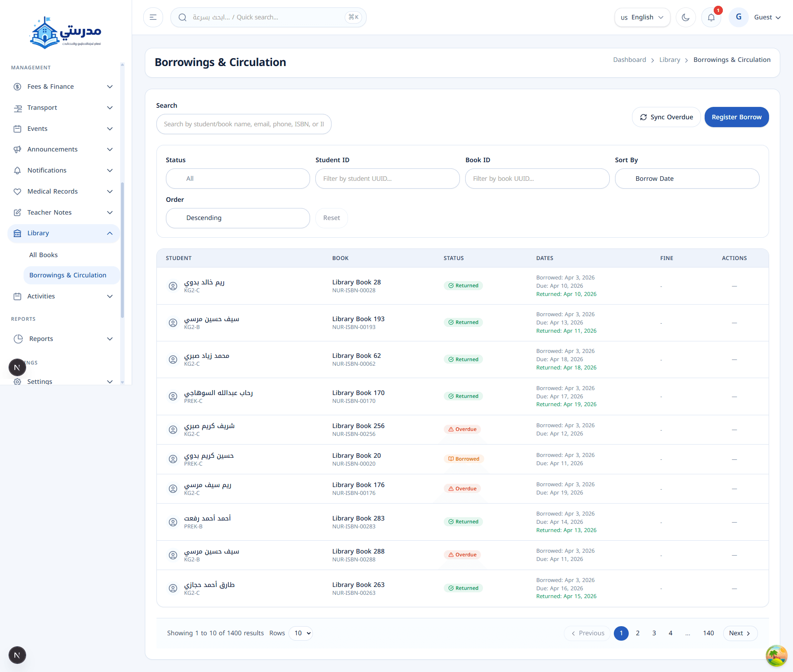Click avatar icon for حسين كريم بدوي
The width and height of the screenshot is (793, 672).
click(x=173, y=459)
